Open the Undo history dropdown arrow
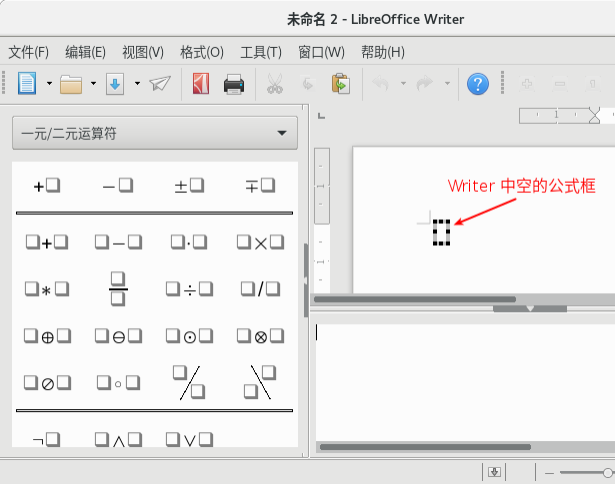The image size is (615, 484). [x=403, y=83]
